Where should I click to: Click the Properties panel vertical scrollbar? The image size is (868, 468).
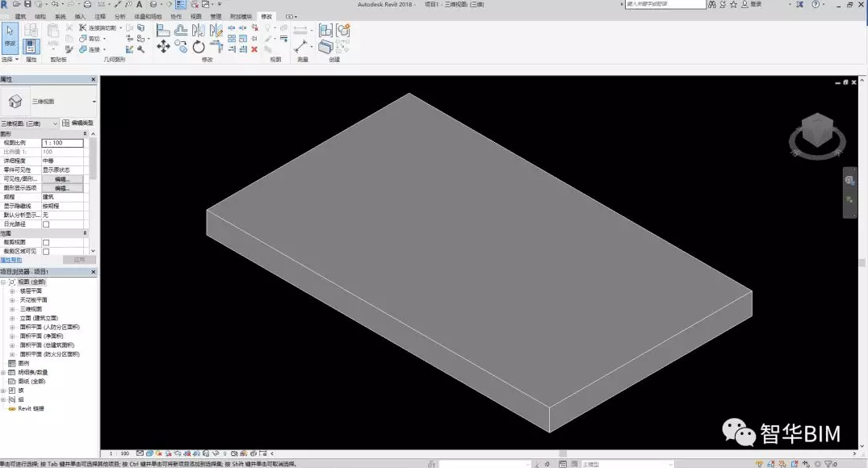tap(93, 161)
